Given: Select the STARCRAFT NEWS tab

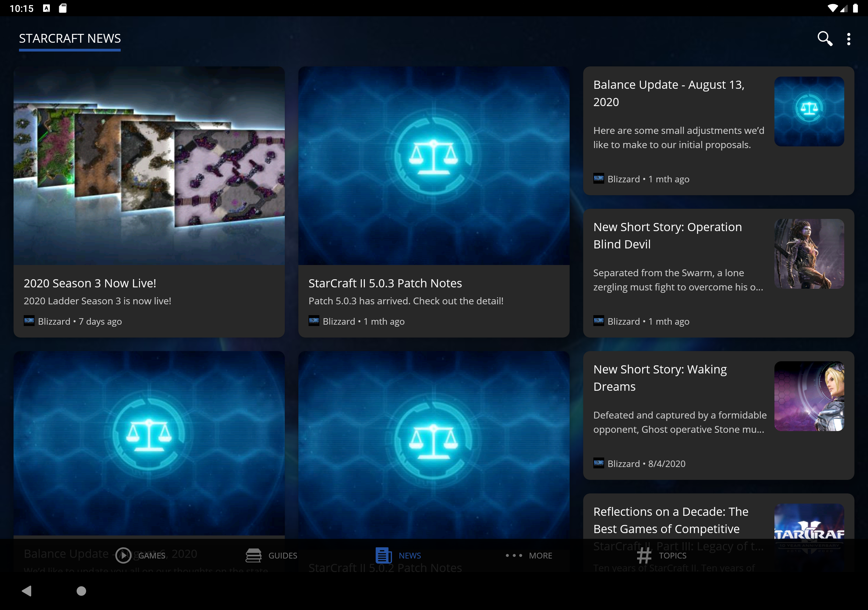Looking at the screenshot, I should (x=70, y=39).
